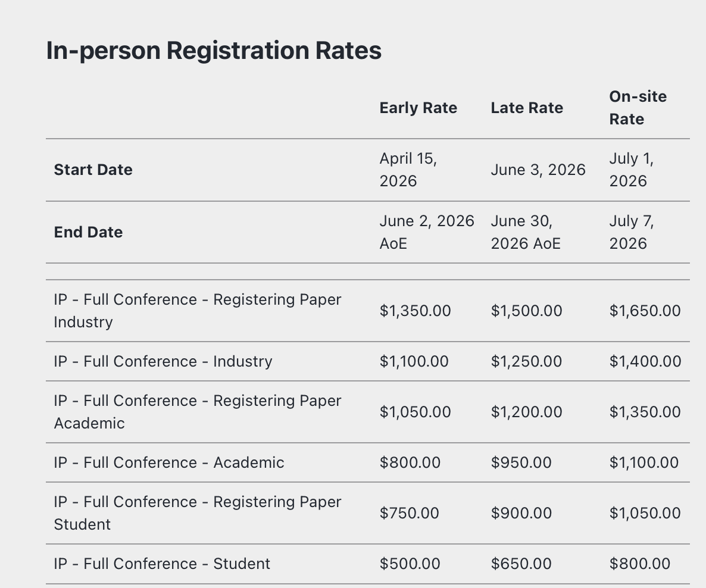
Task: Click the End Date row label
Action: 88,232
